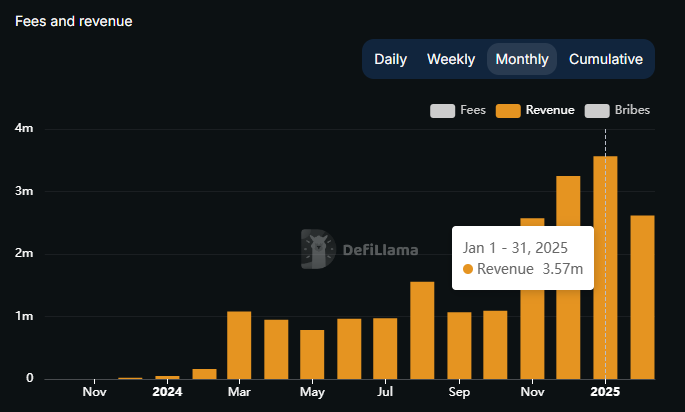Click the July 2024 revenue bar
Viewport: 685px width, 412px height.
pyautogui.click(x=385, y=348)
